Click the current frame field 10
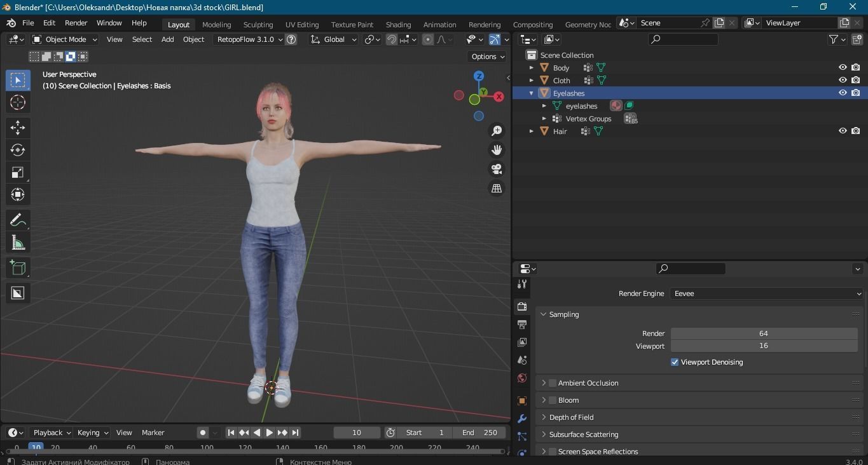This screenshot has height=465, width=868. point(357,433)
